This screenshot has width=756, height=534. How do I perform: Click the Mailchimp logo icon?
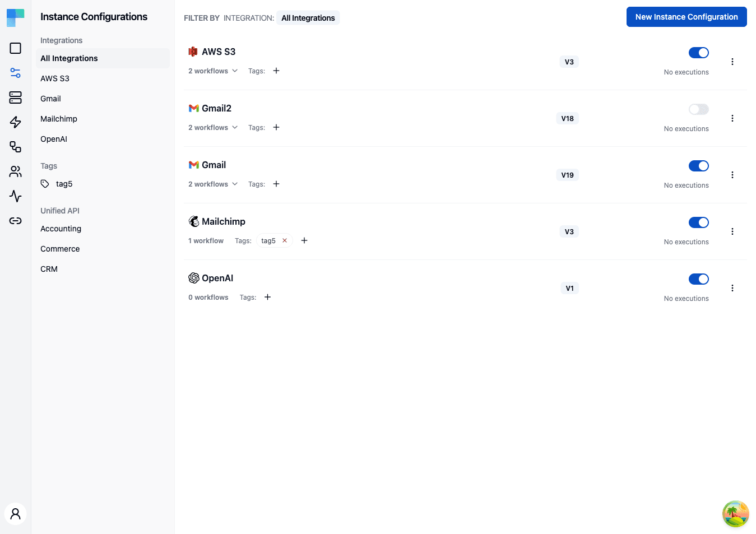194,221
